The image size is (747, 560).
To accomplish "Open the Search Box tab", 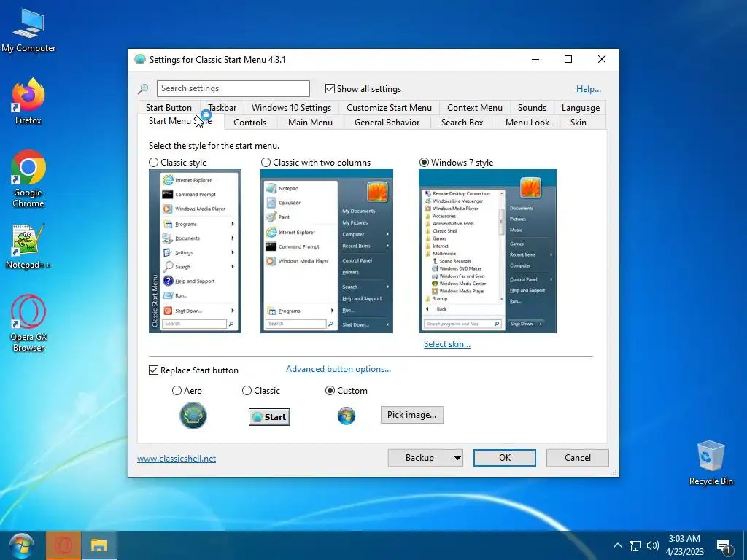I will (462, 122).
